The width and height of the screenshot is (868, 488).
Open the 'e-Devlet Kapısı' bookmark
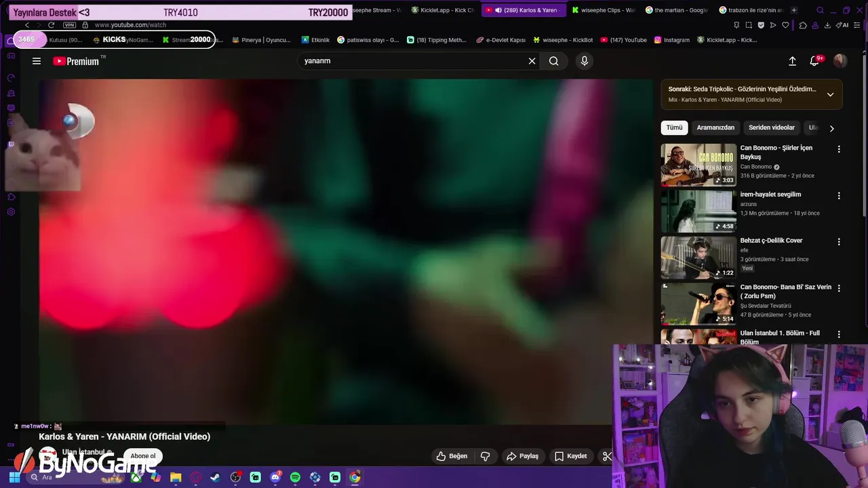[501, 40]
